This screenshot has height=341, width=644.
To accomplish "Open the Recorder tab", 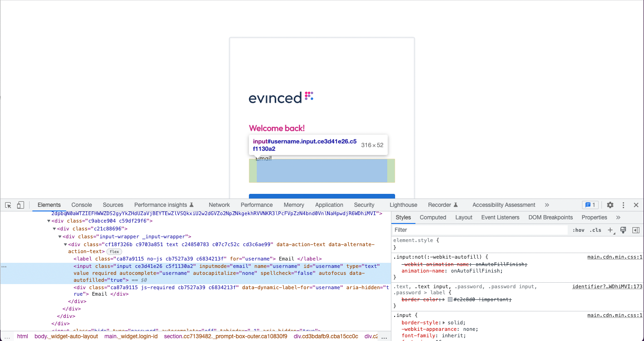I will tap(443, 205).
